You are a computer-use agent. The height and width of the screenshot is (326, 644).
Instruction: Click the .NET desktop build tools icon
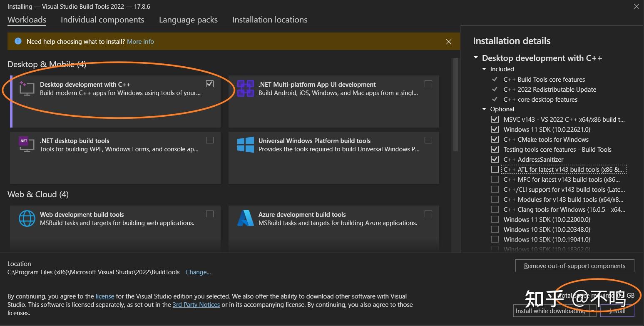(27, 144)
